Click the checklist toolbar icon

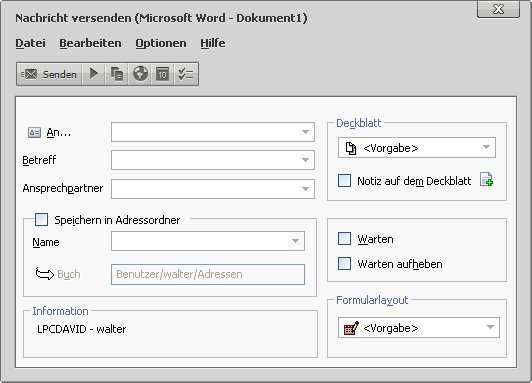coord(186,74)
